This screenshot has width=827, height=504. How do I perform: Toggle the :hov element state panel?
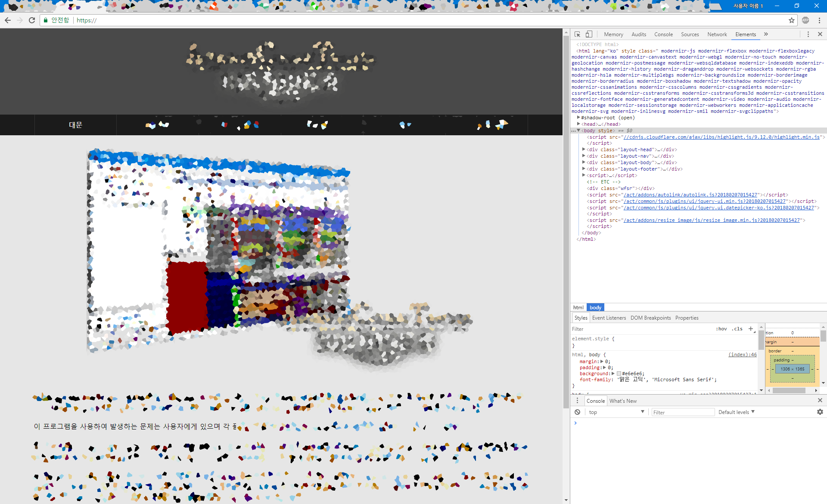click(x=721, y=329)
